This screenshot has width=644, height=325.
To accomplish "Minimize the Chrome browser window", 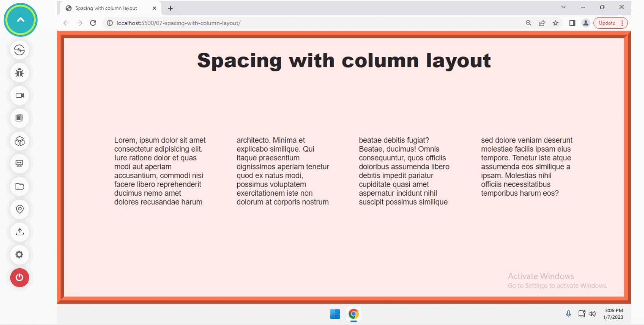I will 583,7.
